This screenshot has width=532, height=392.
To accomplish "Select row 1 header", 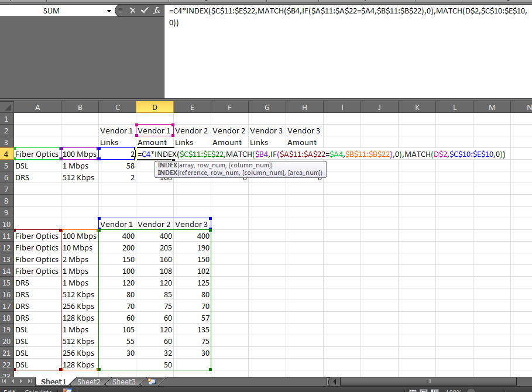I will [x=6, y=119].
